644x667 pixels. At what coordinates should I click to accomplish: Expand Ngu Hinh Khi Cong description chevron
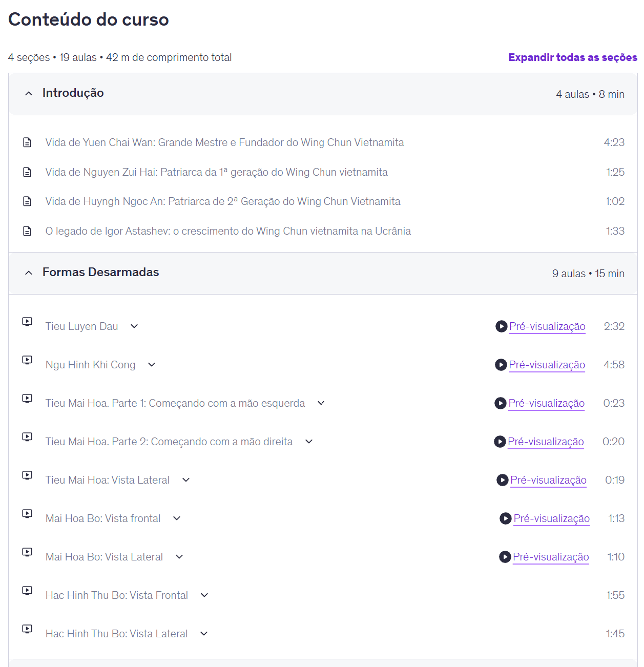coord(152,365)
